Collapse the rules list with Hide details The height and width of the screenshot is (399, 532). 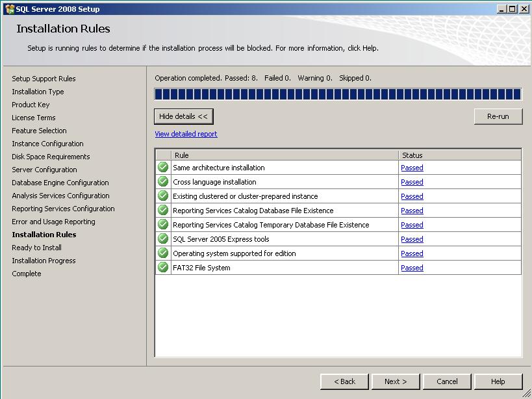[184, 116]
